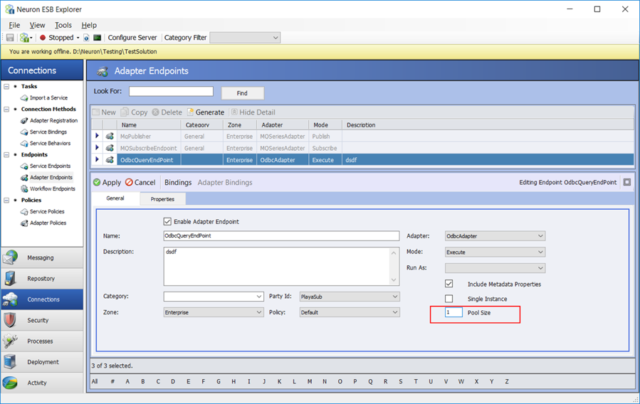This screenshot has width=640, height=404.
Task: Open the Adapter dropdown
Action: (495, 236)
